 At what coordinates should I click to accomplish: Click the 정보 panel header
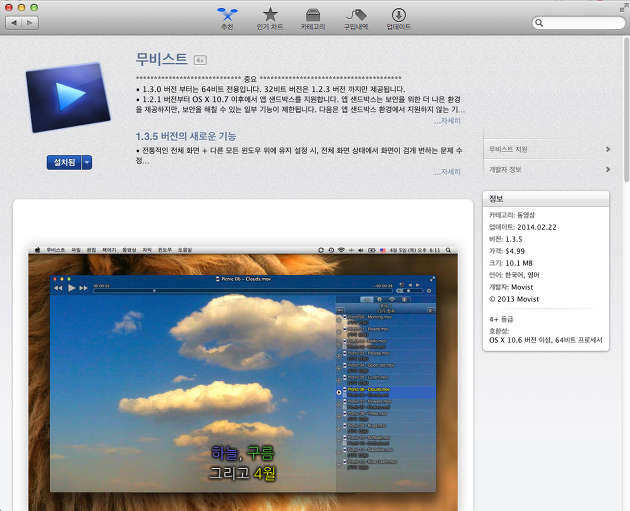click(x=546, y=199)
